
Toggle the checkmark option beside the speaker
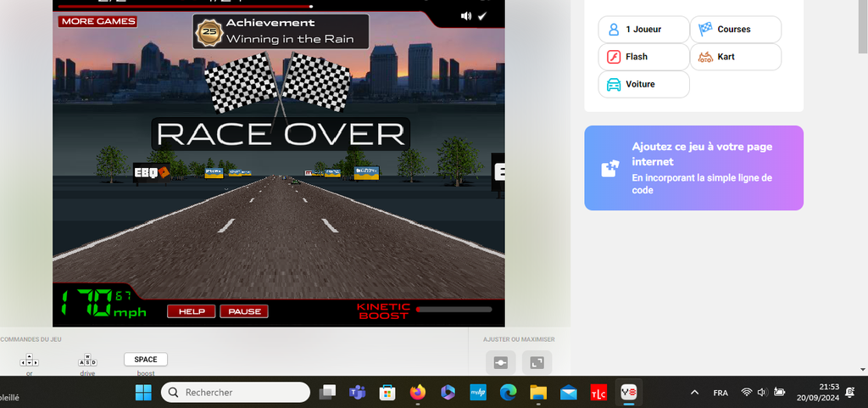(482, 16)
